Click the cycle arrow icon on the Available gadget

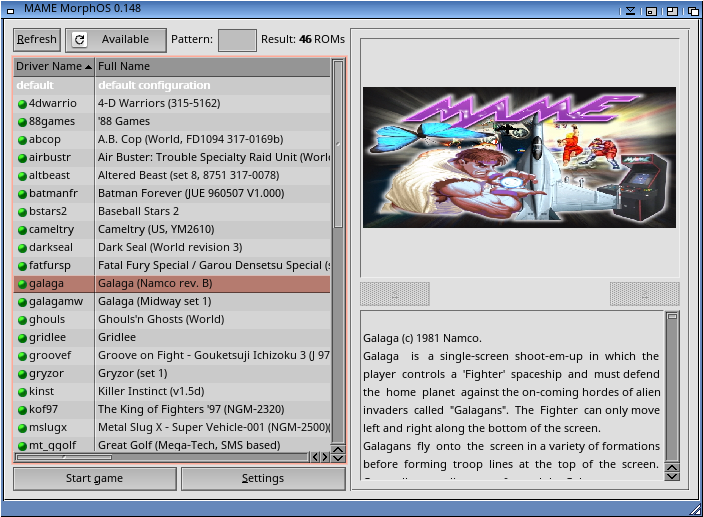80,40
